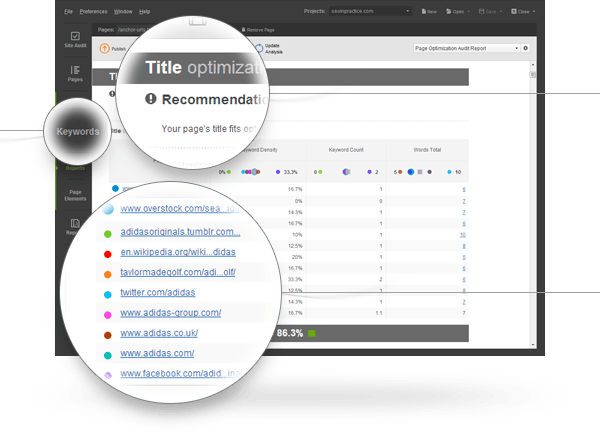Click the Keyword Count column header
600x439 pixels.
(346, 150)
